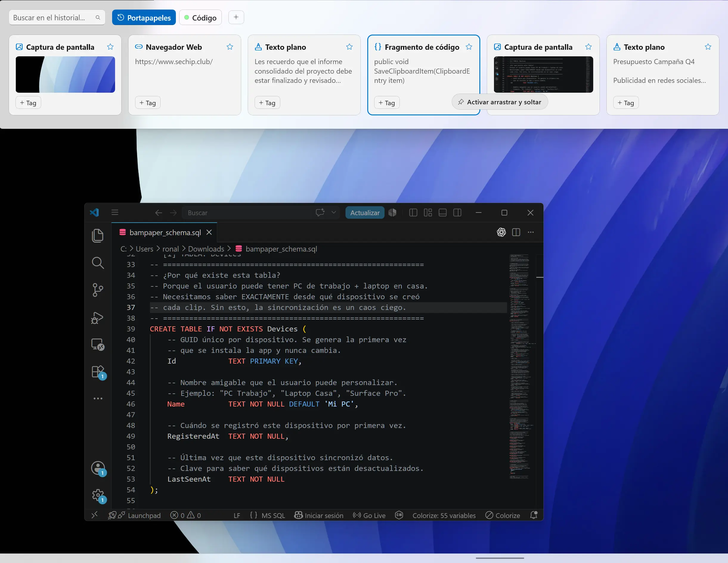
Task: Favorite the Navegador Web card
Action: (230, 47)
